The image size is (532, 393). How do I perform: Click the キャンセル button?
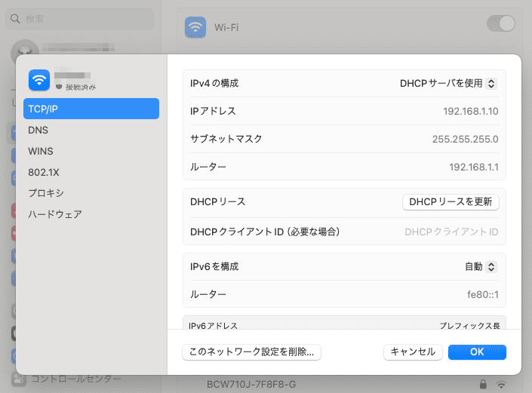pyautogui.click(x=413, y=352)
